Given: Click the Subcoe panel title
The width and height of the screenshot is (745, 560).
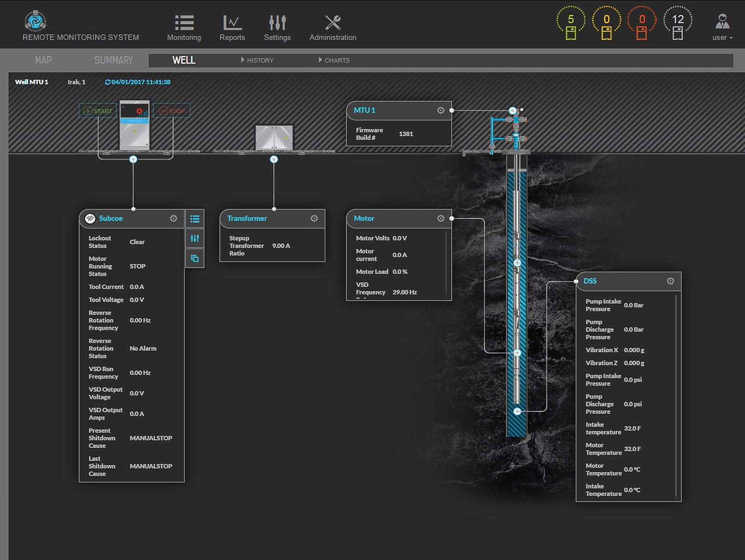Looking at the screenshot, I should click(111, 218).
